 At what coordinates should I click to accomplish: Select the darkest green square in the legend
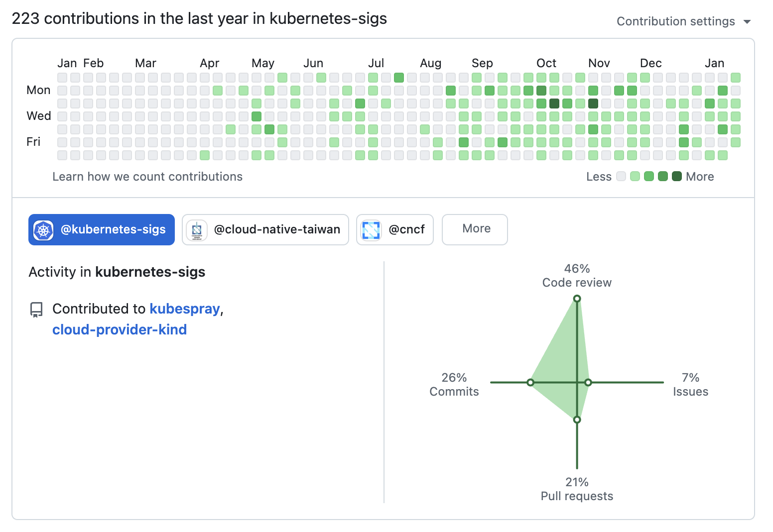[x=676, y=176]
